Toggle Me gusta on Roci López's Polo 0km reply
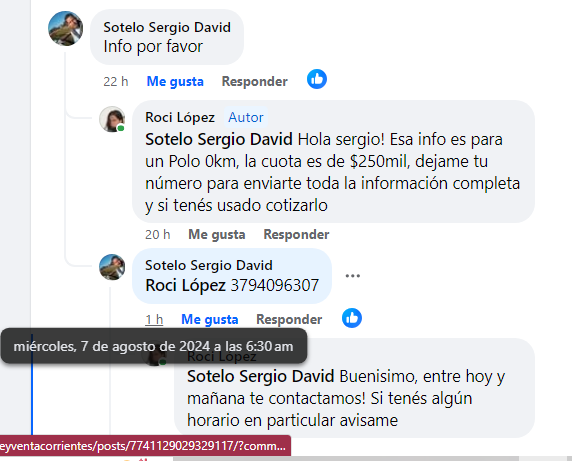This screenshot has width=572, height=461. pos(217,235)
